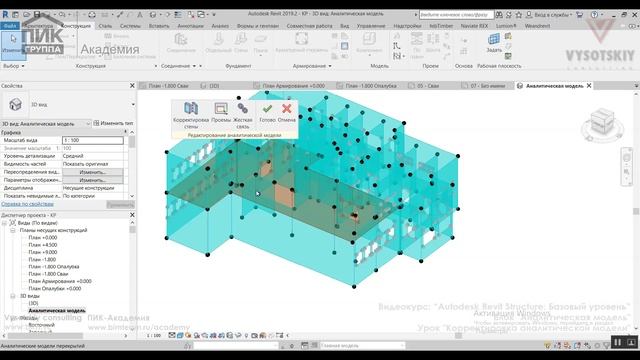This screenshot has height=360, width=640.
Task: Open the 3D вид: Аналитическая модель dropdown
Action: coord(46,123)
